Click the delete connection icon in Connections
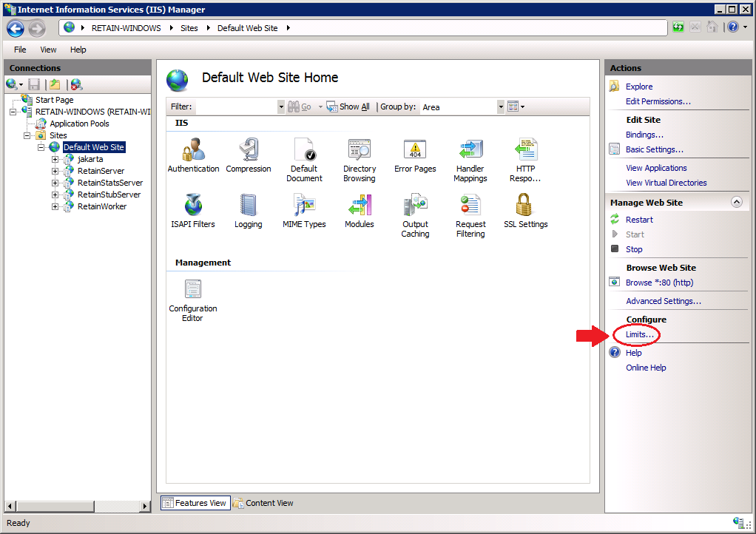The width and height of the screenshot is (756, 534). click(x=76, y=85)
